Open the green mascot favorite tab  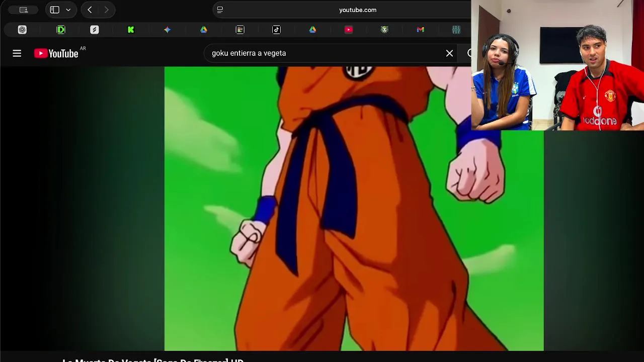tap(384, 30)
